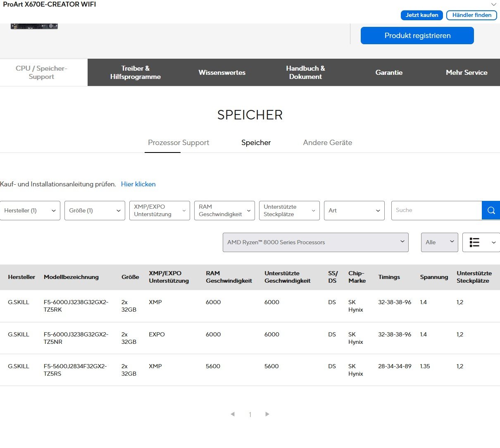The width and height of the screenshot is (500, 448).
Task: Open the Wissenswertes tab
Action: 222,72
